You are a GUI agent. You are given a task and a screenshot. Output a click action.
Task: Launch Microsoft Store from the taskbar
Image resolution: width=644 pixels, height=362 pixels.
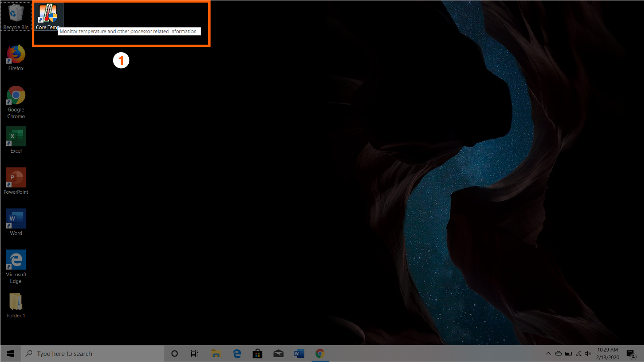pyautogui.click(x=257, y=354)
